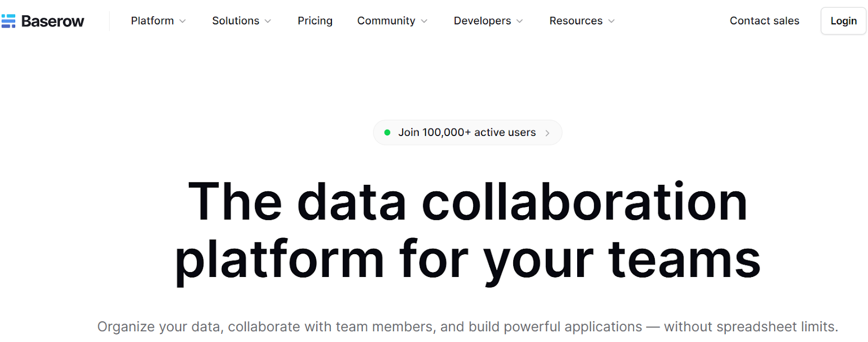Screen dimensions: 868x342
Task: Expand the Resources chevron arrow
Action: point(611,21)
